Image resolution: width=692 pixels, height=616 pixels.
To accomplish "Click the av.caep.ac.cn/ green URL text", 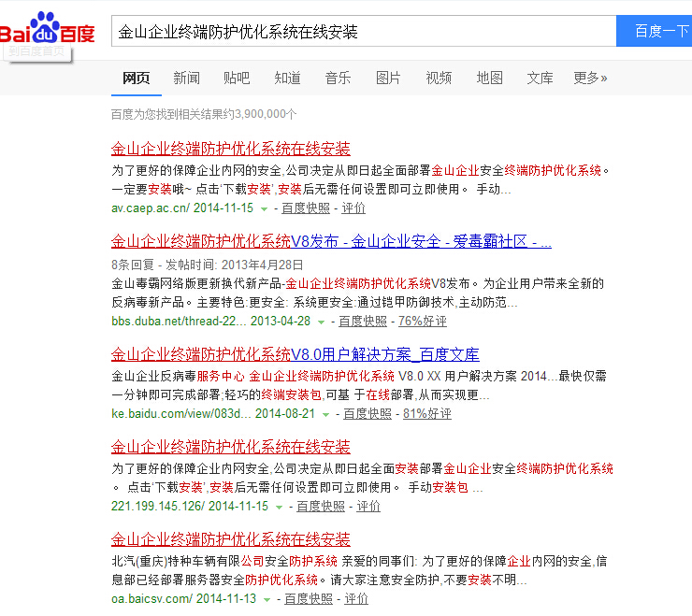I will point(151,208).
